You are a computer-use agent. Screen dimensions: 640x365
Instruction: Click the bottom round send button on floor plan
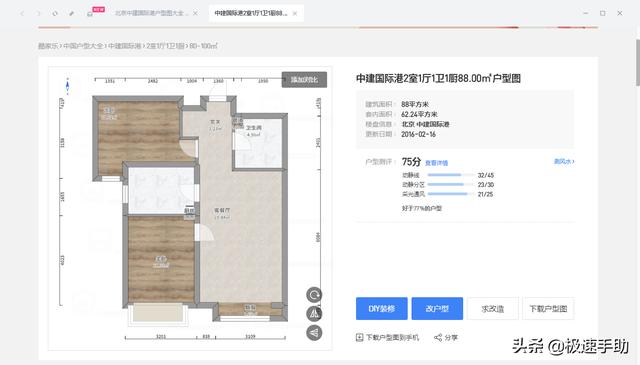pyautogui.click(x=314, y=333)
